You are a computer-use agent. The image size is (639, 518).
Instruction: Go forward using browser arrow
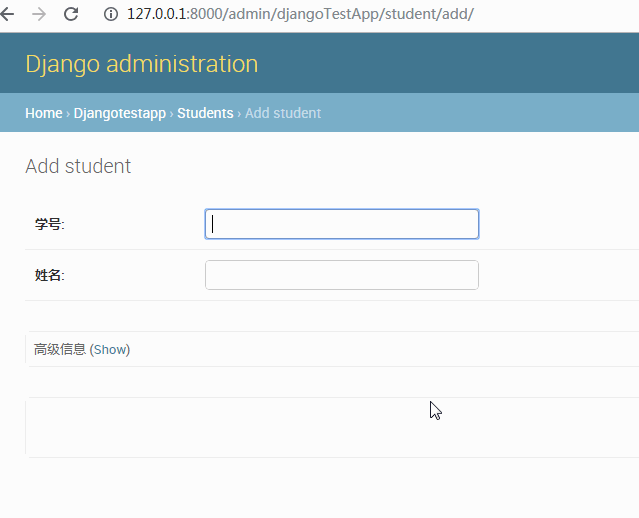click(x=39, y=14)
